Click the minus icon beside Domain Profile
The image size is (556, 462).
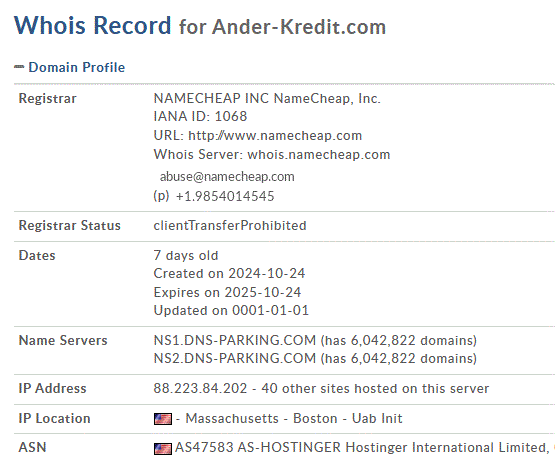(x=19, y=66)
